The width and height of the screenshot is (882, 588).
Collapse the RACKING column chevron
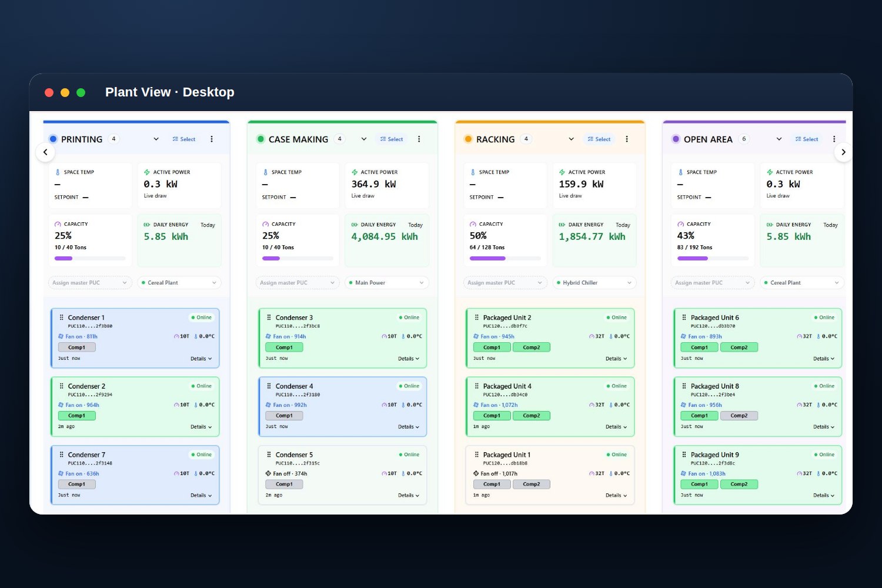(571, 139)
